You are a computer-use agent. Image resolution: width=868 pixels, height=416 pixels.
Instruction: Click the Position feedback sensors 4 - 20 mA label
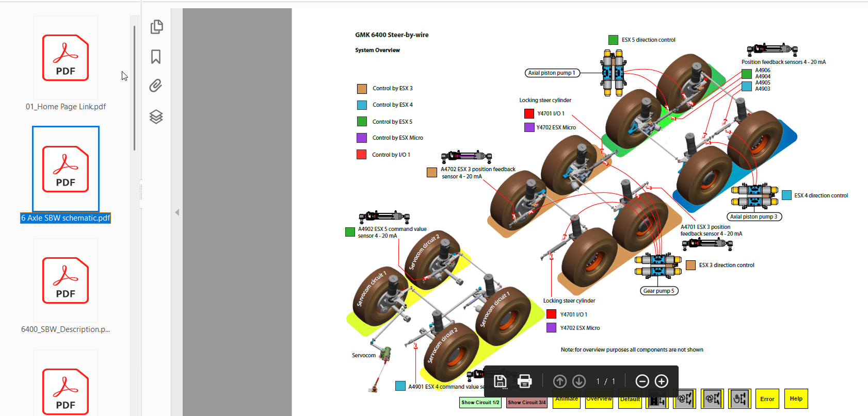pyautogui.click(x=783, y=62)
